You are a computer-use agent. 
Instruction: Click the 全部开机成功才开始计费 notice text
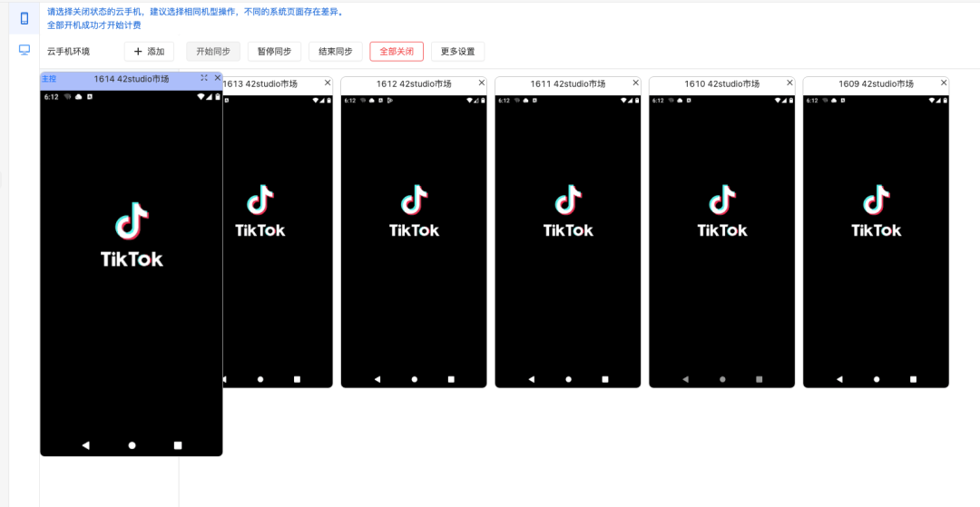coord(94,25)
